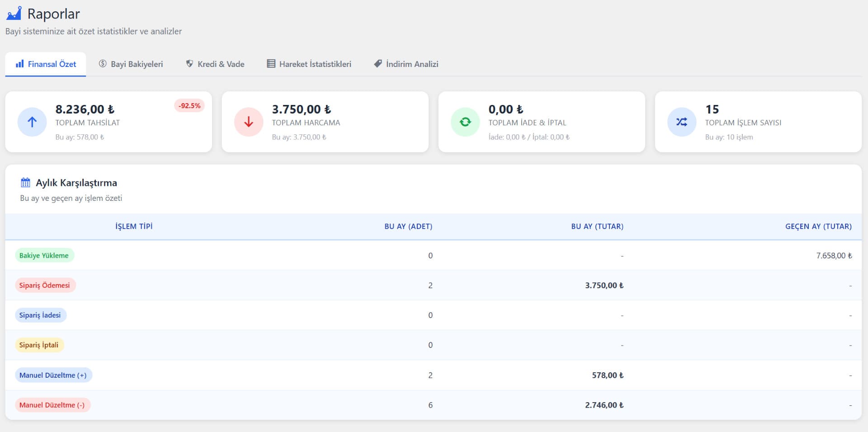868x432 pixels.
Task: Click the blue up-arrow Toplam Tahsilat icon
Action: [32, 122]
